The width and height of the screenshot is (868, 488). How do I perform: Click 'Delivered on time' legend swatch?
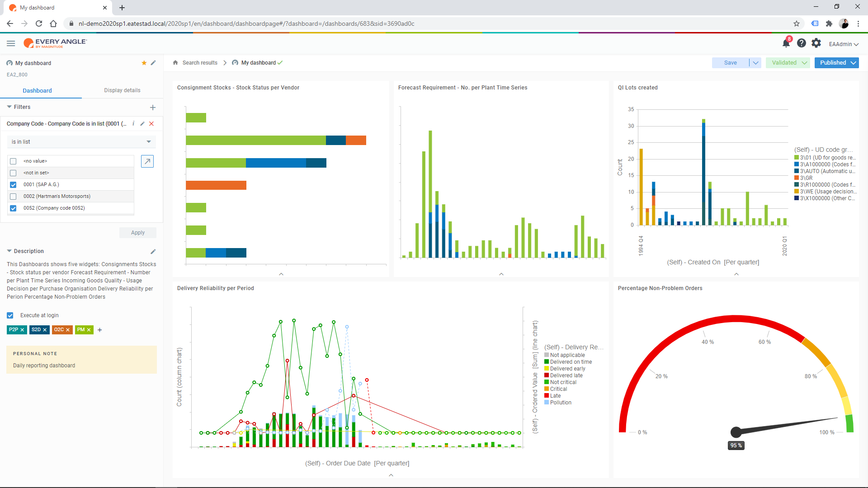pos(547,362)
